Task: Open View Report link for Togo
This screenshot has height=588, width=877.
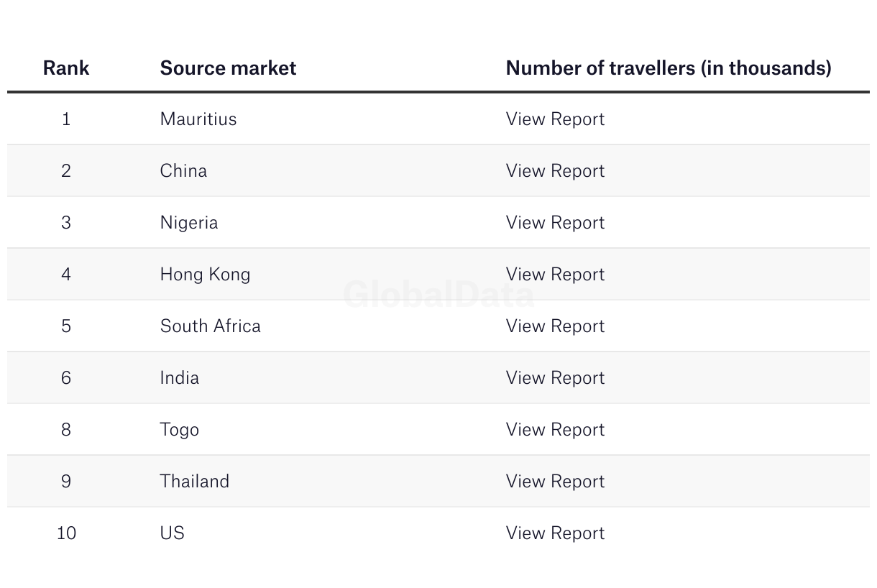Action: pyautogui.click(x=555, y=429)
